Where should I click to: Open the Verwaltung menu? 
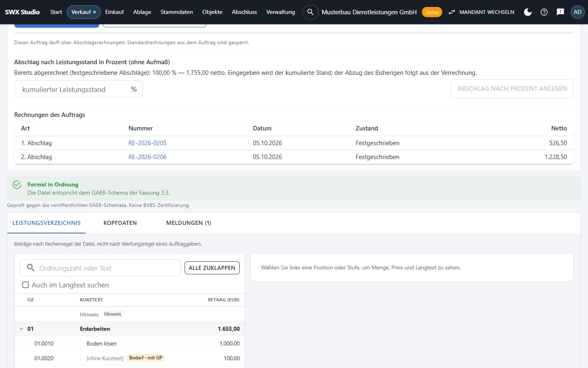click(281, 12)
